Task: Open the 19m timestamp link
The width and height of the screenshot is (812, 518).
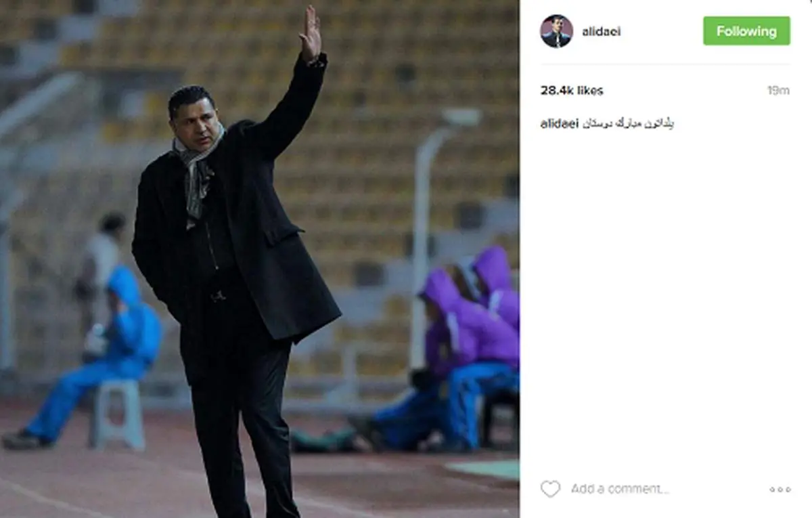Action: [x=778, y=91]
